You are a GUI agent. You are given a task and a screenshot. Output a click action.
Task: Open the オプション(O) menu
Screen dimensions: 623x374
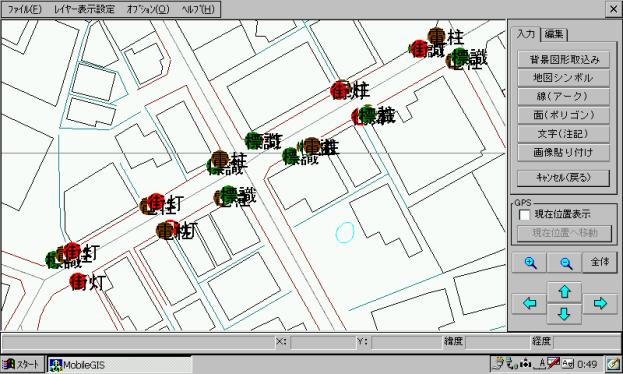[148, 10]
